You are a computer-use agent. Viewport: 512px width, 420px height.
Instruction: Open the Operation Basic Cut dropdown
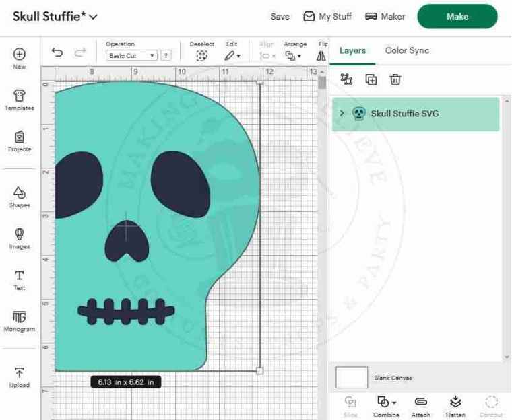tap(132, 56)
